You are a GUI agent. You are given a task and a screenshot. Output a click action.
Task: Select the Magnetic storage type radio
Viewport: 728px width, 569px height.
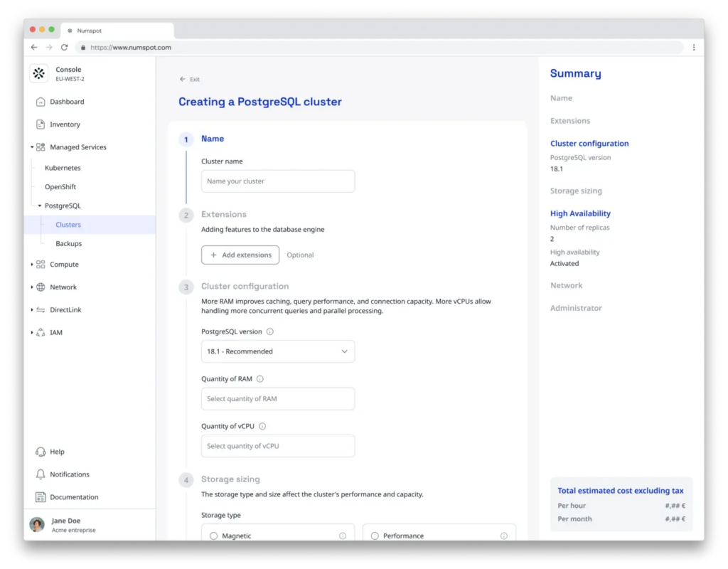pyautogui.click(x=213, y=536)
